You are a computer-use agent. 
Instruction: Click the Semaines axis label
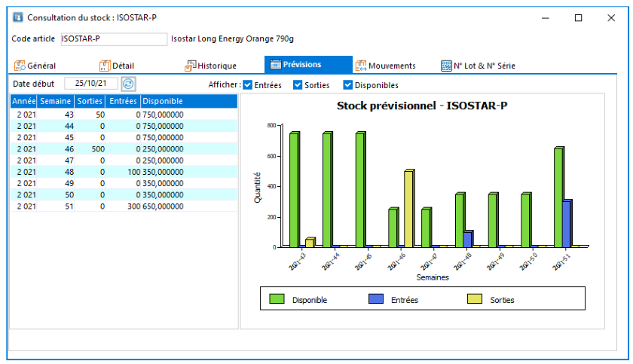(433, 277)
